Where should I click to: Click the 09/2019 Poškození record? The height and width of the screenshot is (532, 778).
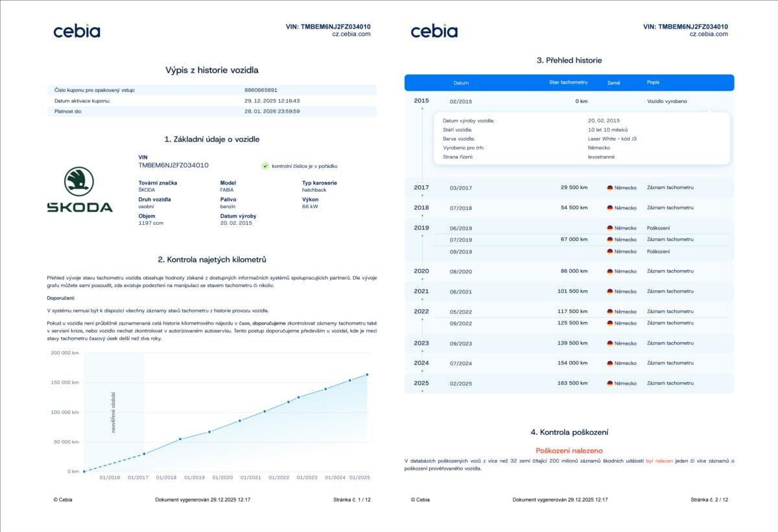point(658,251)
